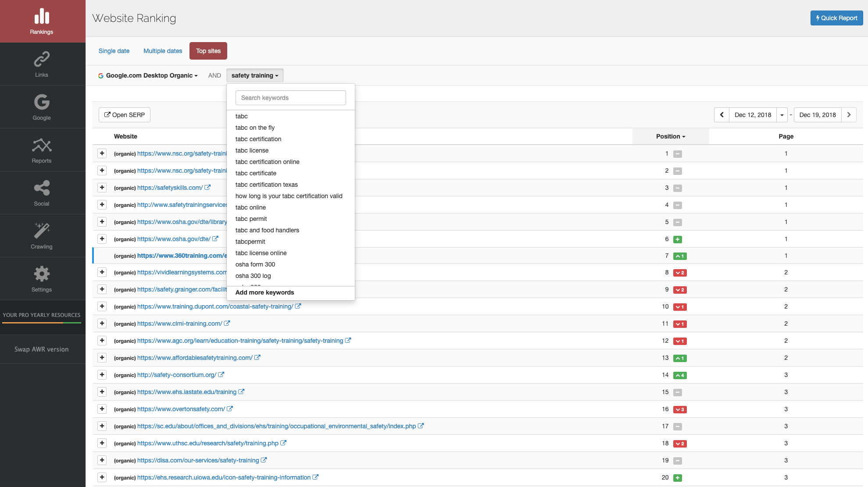
Task: Expand the osha.gov/dte/library row
Action: 102,221
